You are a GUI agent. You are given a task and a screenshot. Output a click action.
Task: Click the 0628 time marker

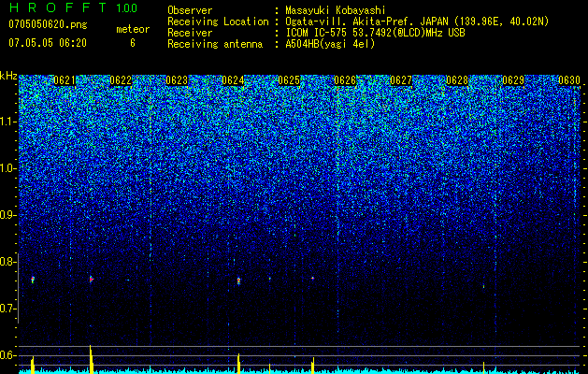coord(457,80)
